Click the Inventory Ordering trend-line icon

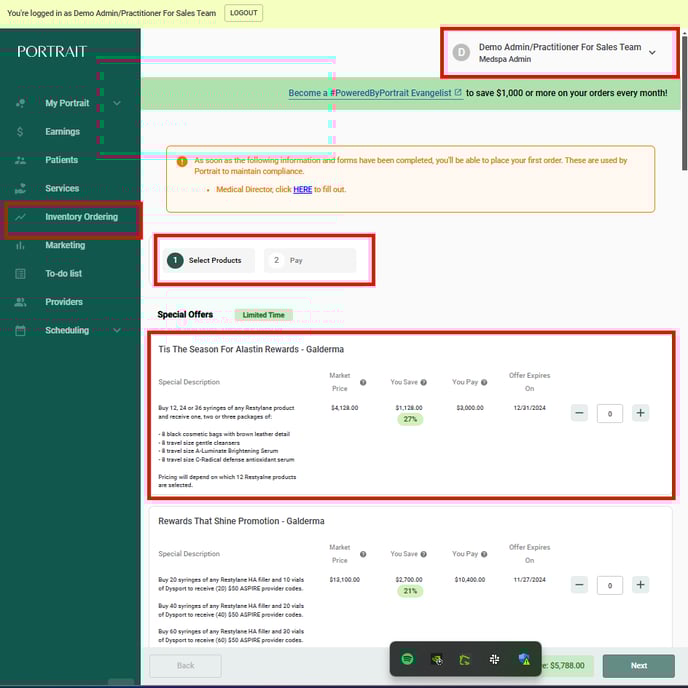point(20,217)
